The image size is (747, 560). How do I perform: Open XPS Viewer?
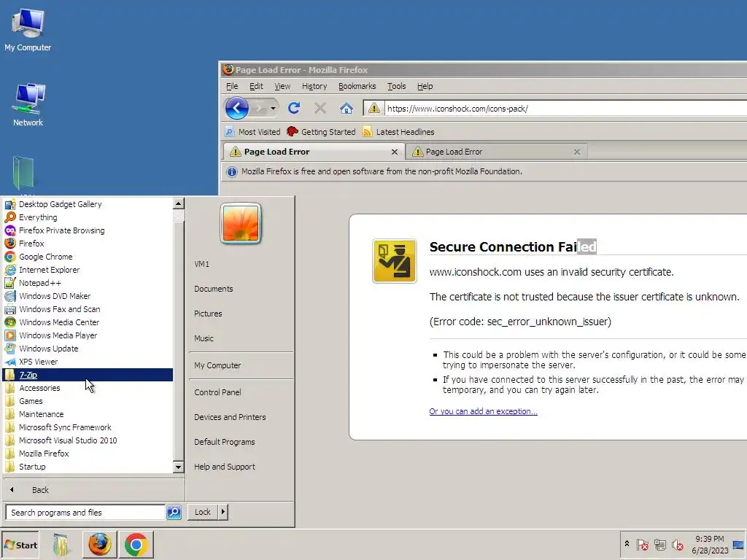coord(88,362)
